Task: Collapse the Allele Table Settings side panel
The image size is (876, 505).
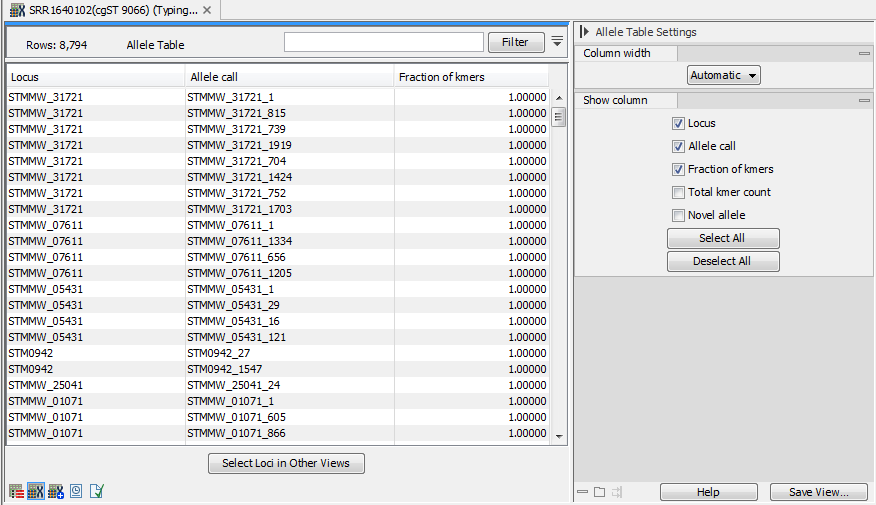Action: click(584, 32)
